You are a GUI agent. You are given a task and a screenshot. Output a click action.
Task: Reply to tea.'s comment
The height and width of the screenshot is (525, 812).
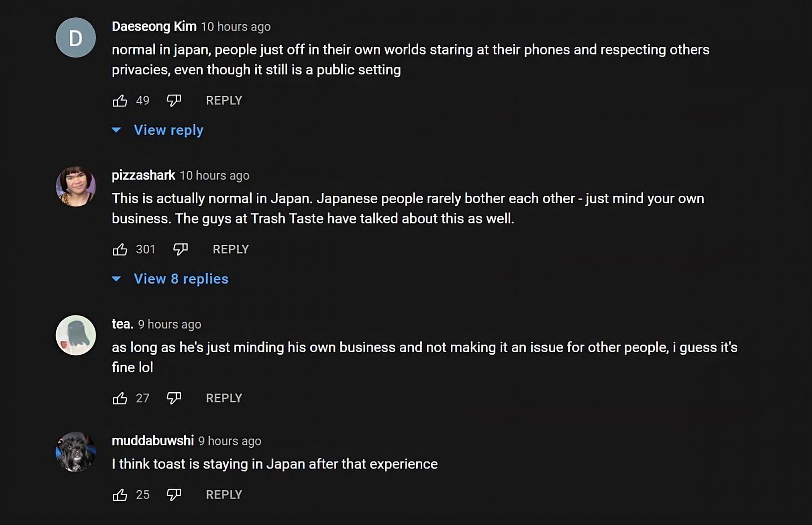coord(224,398)
